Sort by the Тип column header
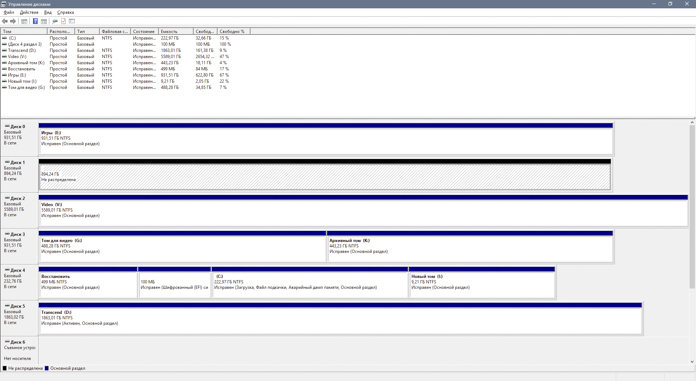This screenshot has width=696, height=381. click(87, 32)
